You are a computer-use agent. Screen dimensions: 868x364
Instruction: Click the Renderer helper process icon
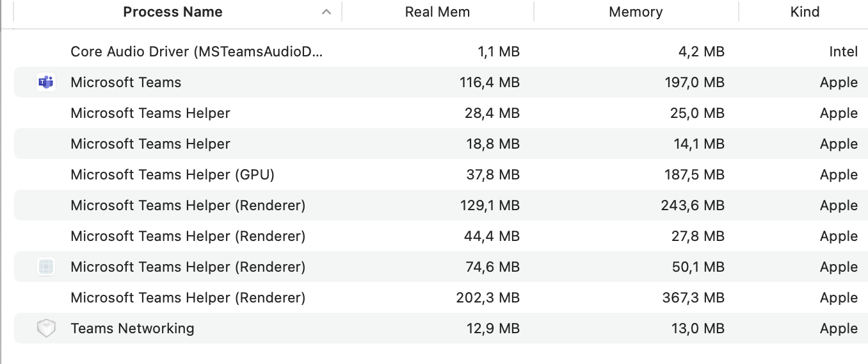click(46, 267)
